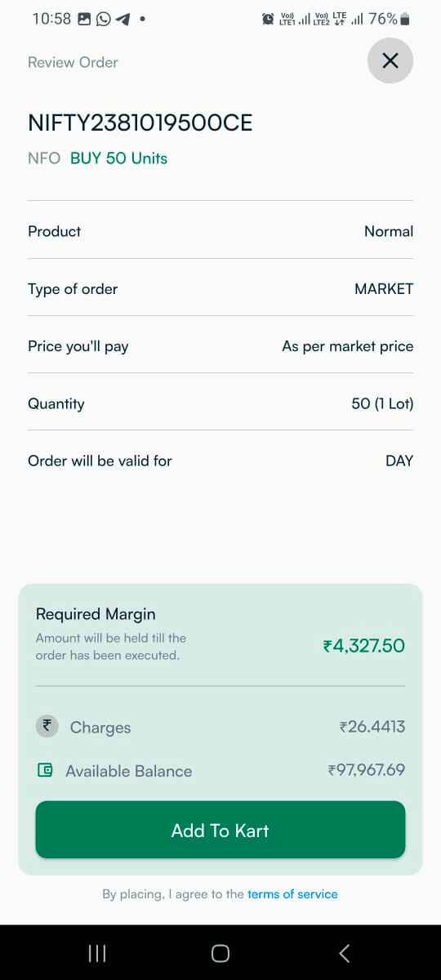
Task: Open the terms of service link
Action: (292, 894)
